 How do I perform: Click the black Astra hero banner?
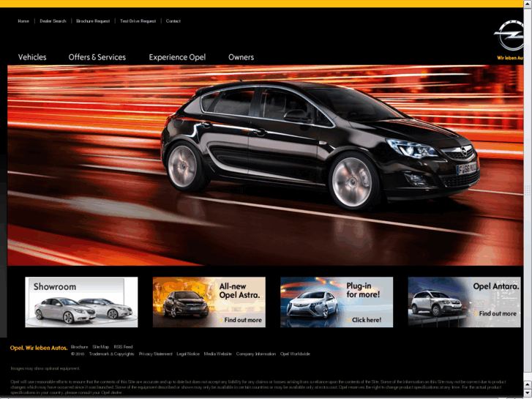click(x=266, y=165)
